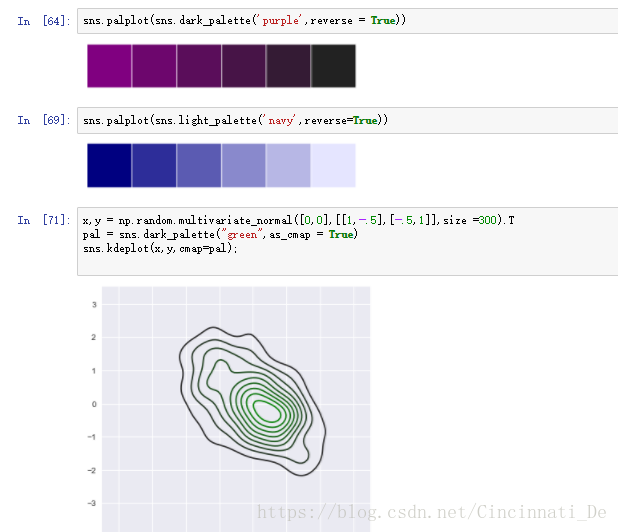Click the size =300 argument
Image resolution: width=618 pixels, height=532 pixels.
point(469,220)
